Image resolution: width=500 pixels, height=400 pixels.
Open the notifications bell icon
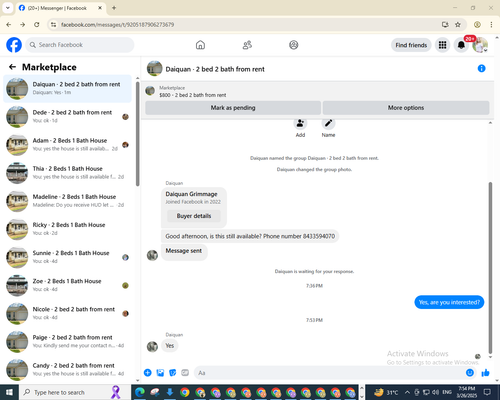(x=461, y=45)
